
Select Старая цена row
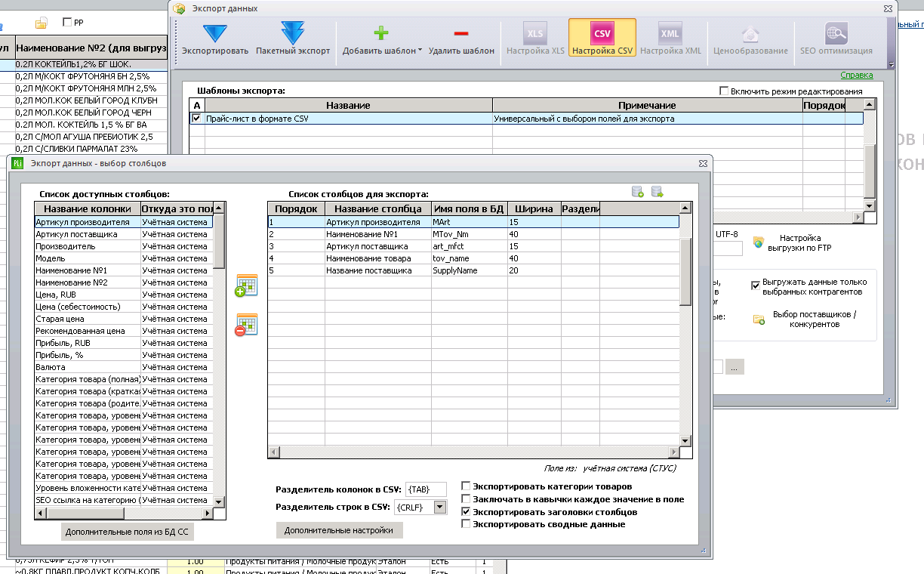click(124, 319)
